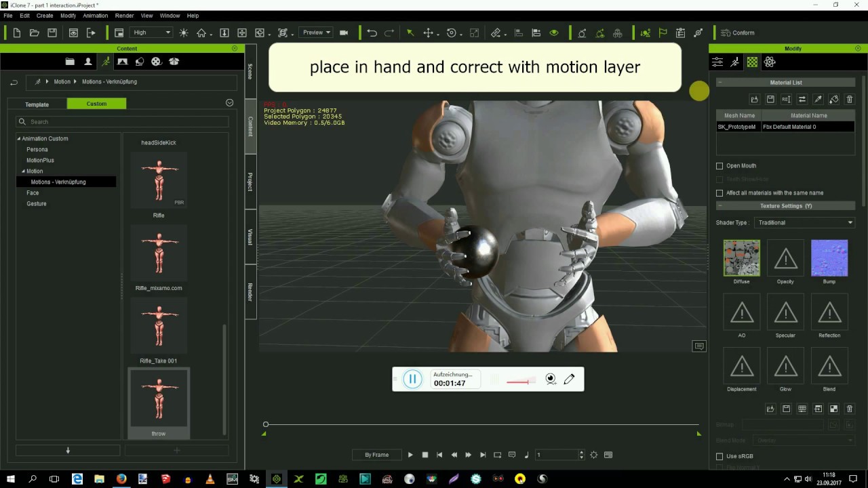
Task: Open the Visual side tab
Action: [250, 237]
